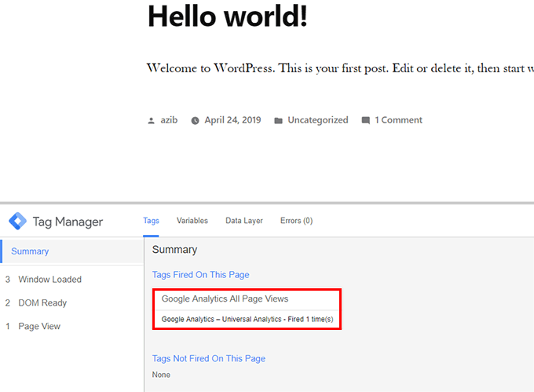Click the Tag Manager diamond logo

coord(18,221)
